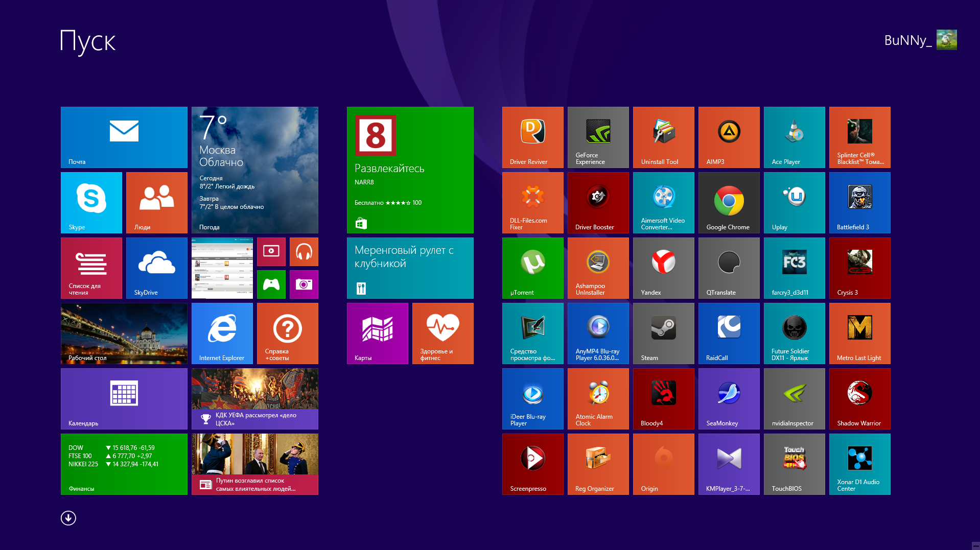Launch TouchBIOS

point(795,464)
